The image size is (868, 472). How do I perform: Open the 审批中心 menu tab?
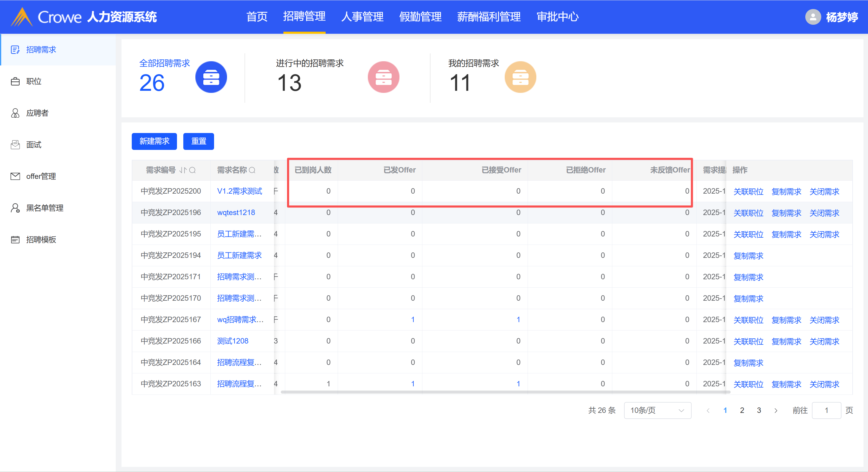(557, 17)
